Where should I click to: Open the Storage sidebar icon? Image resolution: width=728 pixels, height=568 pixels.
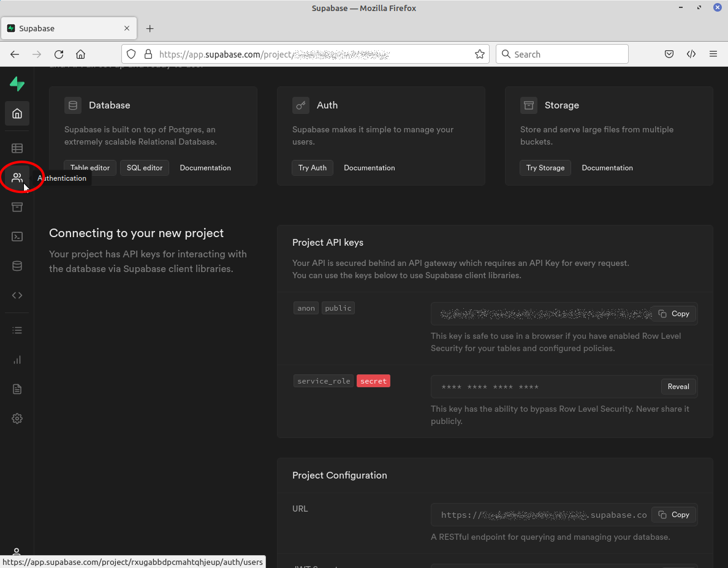17,207
